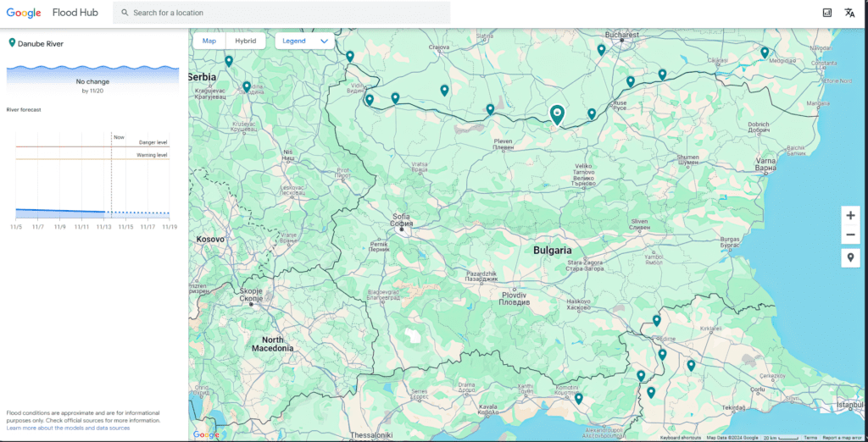The height and width of the screenshot is (442, 868).
Task: Click the No change status card
Action: [x=92, y=80]
